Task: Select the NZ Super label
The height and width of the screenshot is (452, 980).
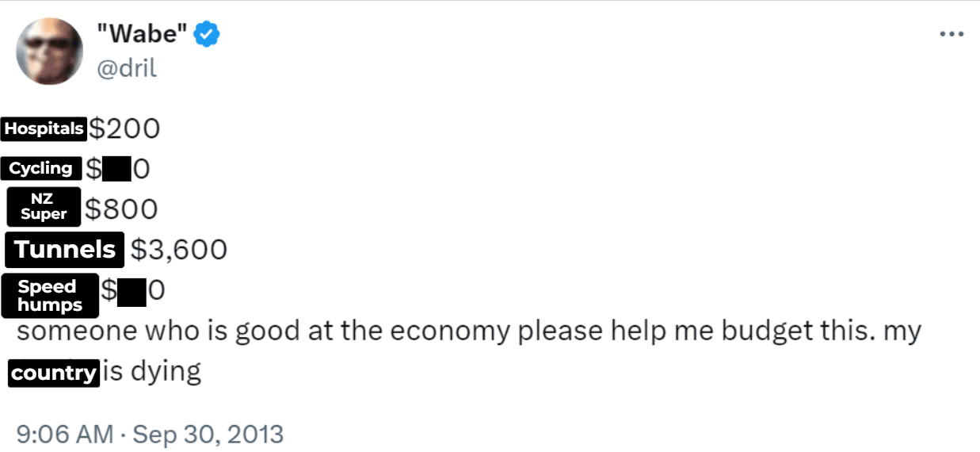Action: point(44,208)
